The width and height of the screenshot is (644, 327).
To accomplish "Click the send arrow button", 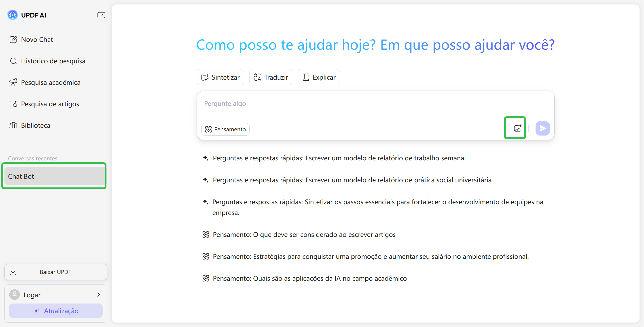I will pyautogui.click(x=542, y=128).
